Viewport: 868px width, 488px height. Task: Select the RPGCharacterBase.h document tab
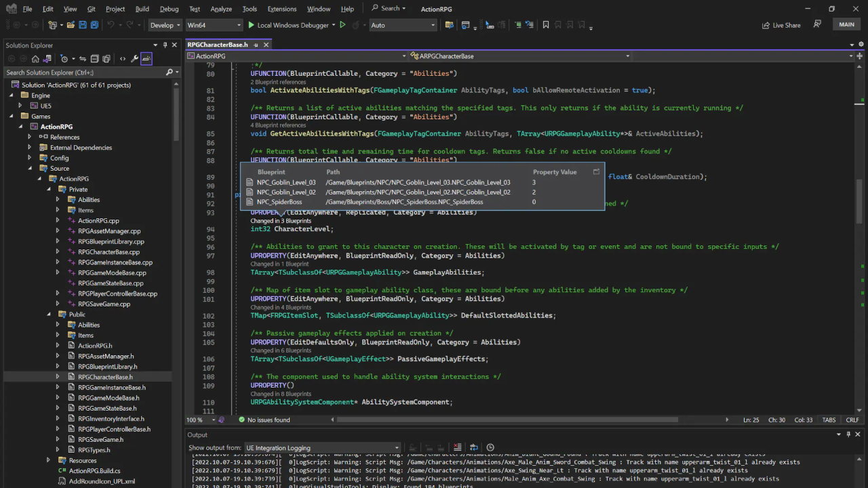click(x=218, y=44)
